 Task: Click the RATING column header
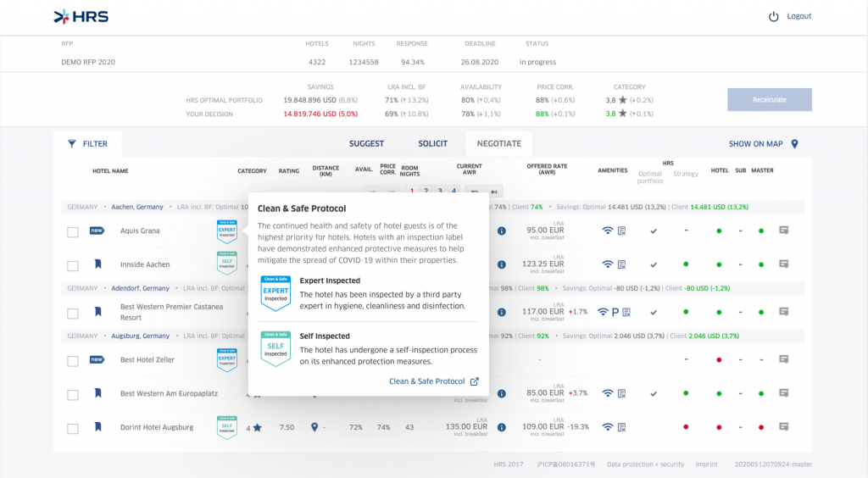coord(288,171)
